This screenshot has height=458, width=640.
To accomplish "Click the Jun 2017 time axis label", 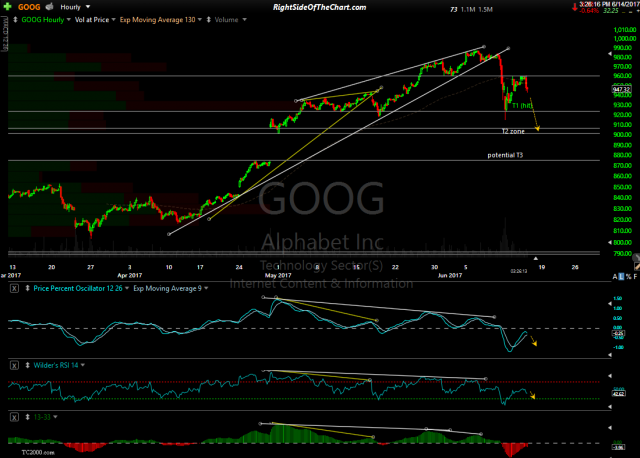I will coord(450,276).
